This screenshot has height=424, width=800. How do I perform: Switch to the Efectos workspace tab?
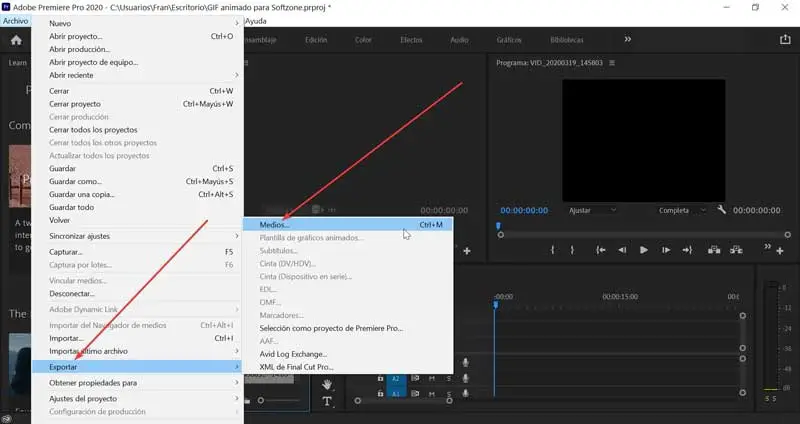411,40
